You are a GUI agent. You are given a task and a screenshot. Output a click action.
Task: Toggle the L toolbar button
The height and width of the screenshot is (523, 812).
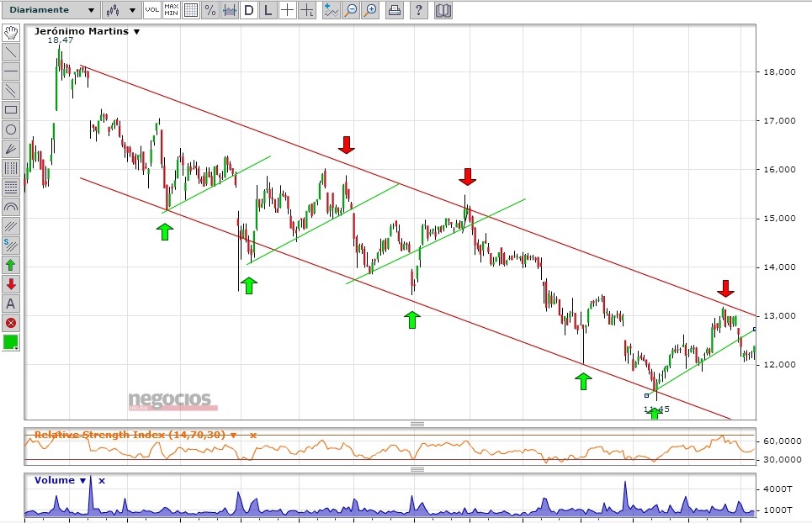click(x=268, y=10)
